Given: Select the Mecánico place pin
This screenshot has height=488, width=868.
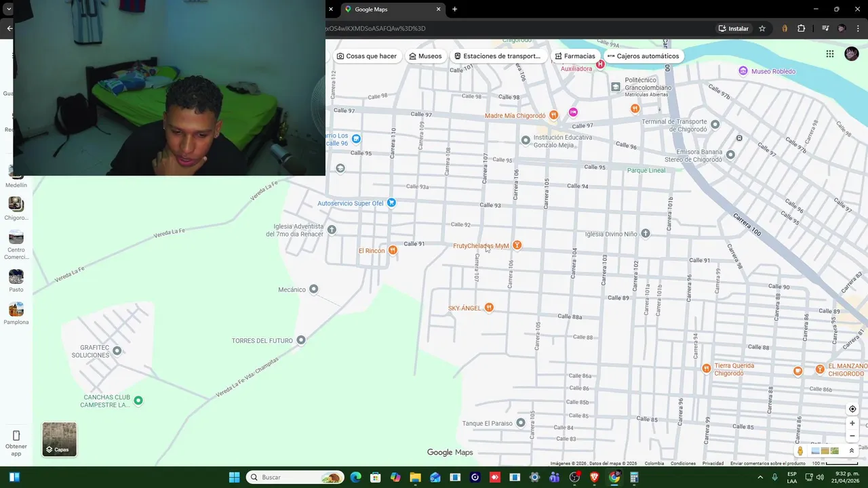Looking at the screenshot, I should click(x=313, y=289).
